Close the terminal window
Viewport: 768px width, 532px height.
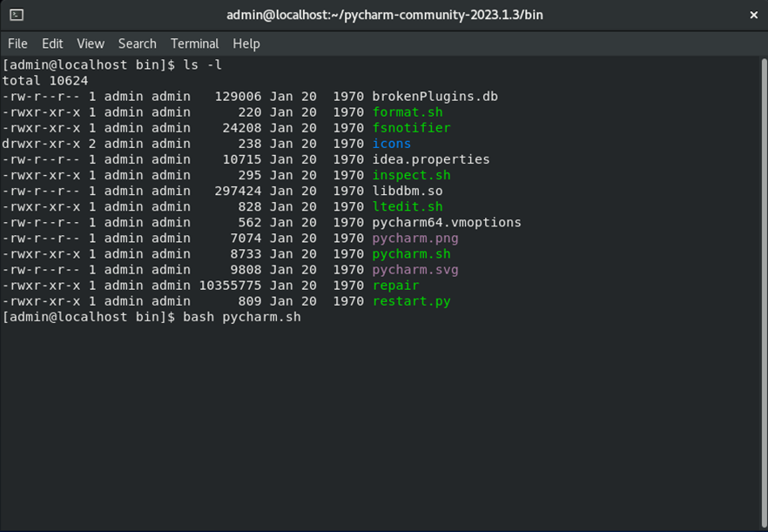click(x=754, y=15)
